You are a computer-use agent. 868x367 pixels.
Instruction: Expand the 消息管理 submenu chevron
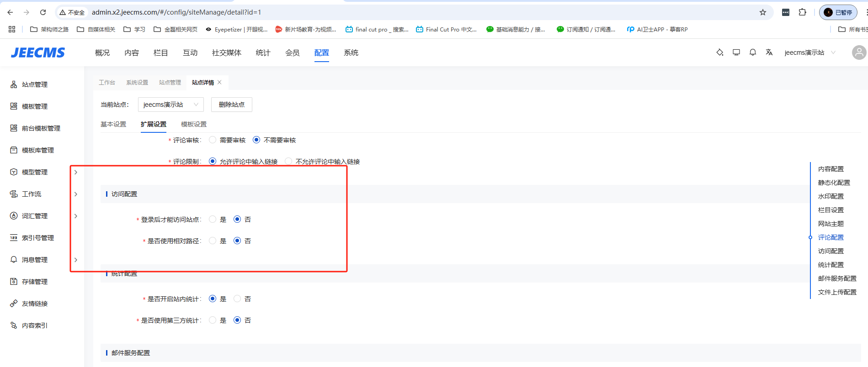(76, 260)
